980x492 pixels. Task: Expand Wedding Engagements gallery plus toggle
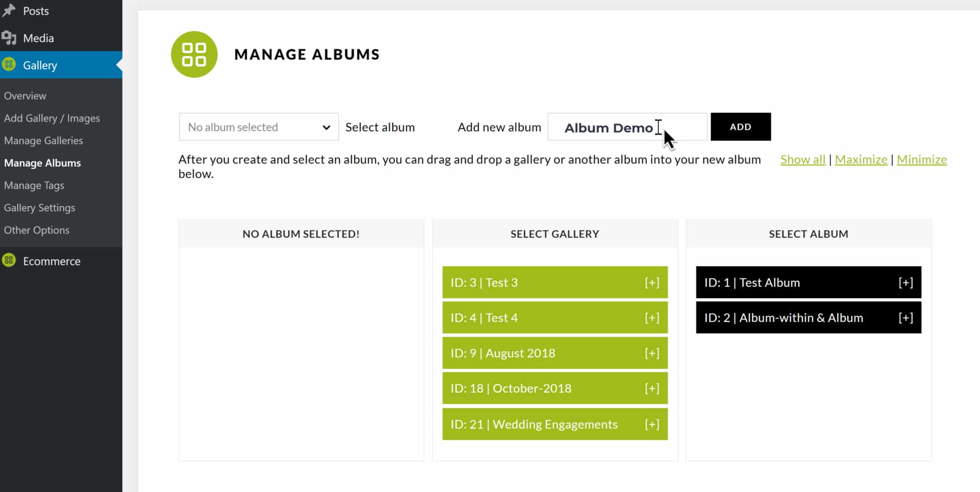pos(652,424)
